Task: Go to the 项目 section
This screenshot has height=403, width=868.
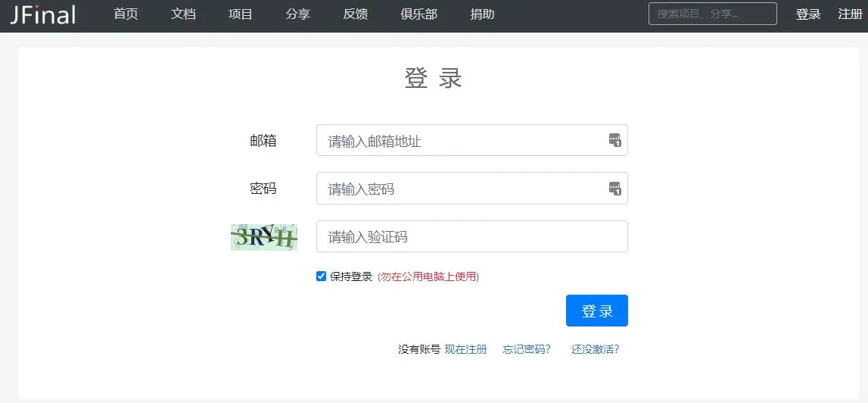Action: pos(240,14)
